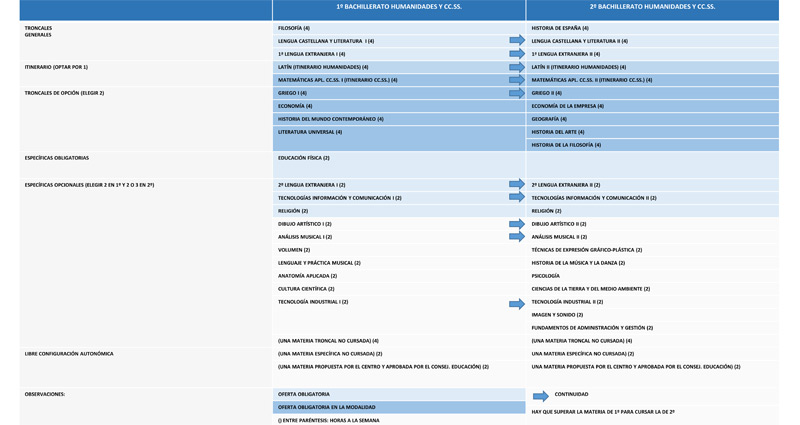The image size is (800, 425).
Task: Click the arrow next to Dibujo Artístico I
Action: [516, 224]
